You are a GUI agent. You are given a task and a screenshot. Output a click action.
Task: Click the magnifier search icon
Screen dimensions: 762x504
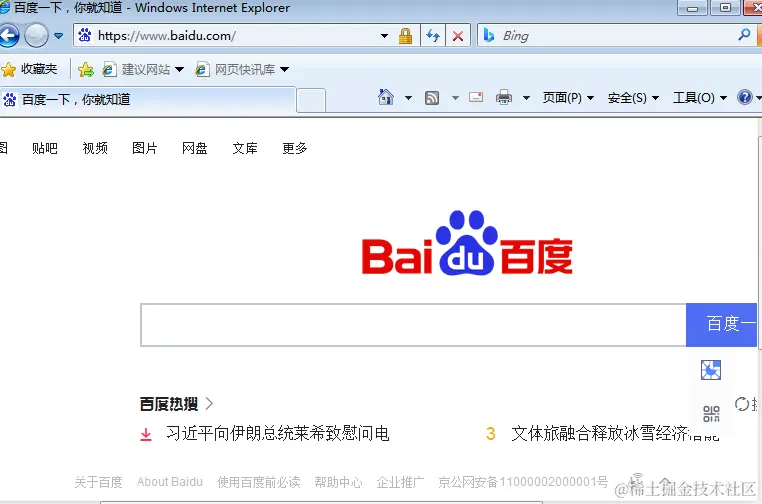point(745,35)
